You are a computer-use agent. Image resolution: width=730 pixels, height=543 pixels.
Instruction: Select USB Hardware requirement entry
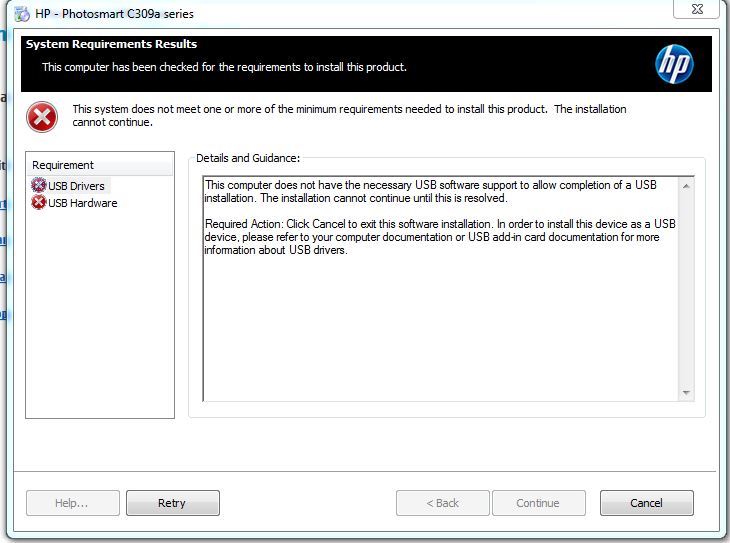tap(74, 203)
